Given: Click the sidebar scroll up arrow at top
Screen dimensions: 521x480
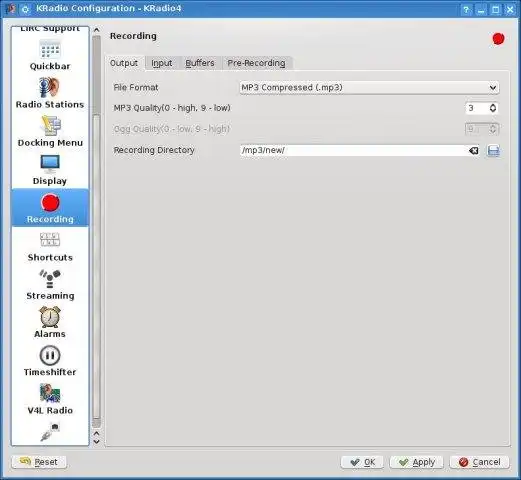Looking at the screenshot, I should 96,30.
